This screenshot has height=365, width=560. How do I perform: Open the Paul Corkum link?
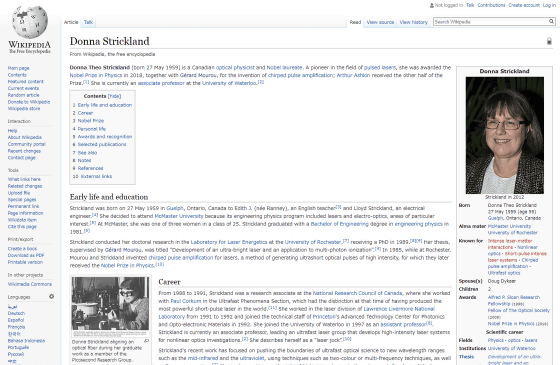(186, 301)
